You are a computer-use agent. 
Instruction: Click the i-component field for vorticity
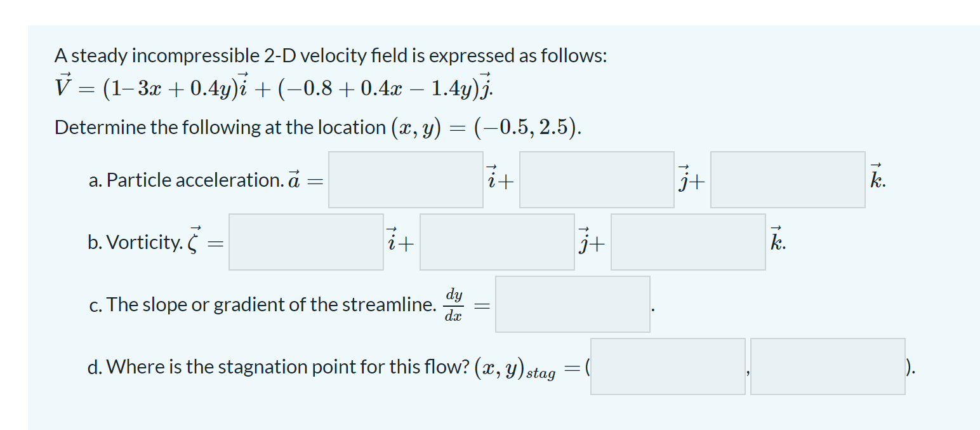(x=305, y=242)
